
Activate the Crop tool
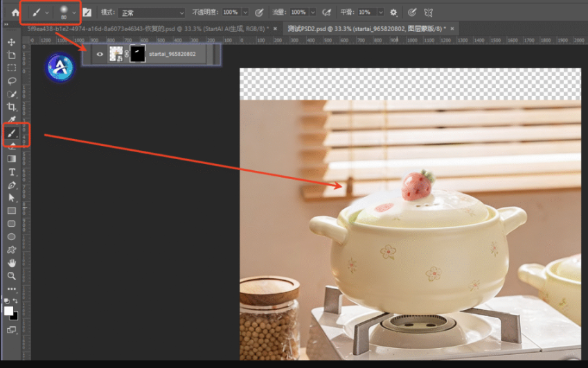[x=12, y=107]
